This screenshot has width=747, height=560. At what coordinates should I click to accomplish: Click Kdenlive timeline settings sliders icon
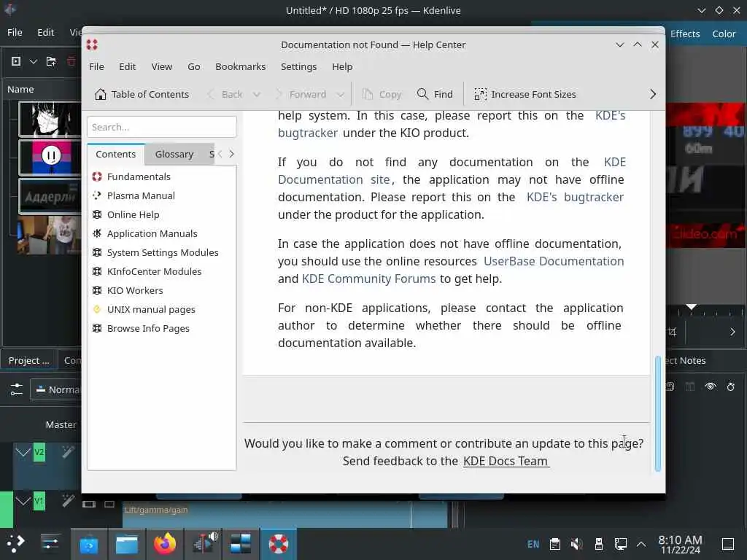tap(16, 389)
